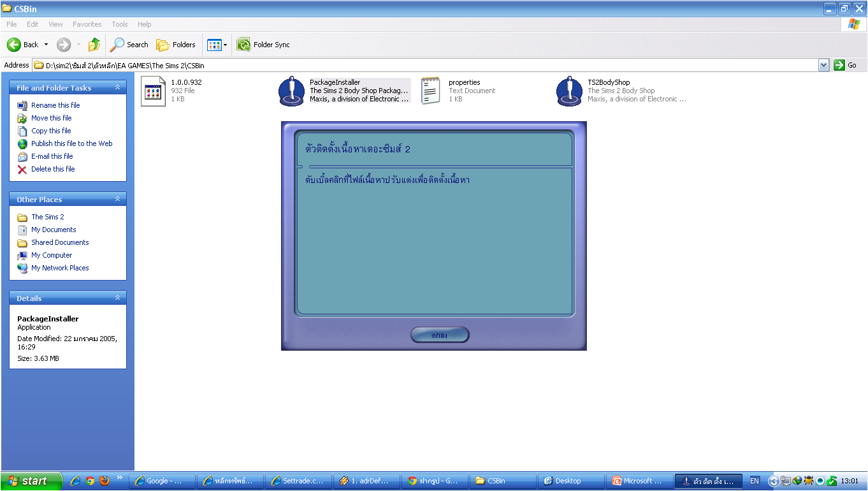Open the Edit menu
The image size is (868, 491).
coord(33,24)
